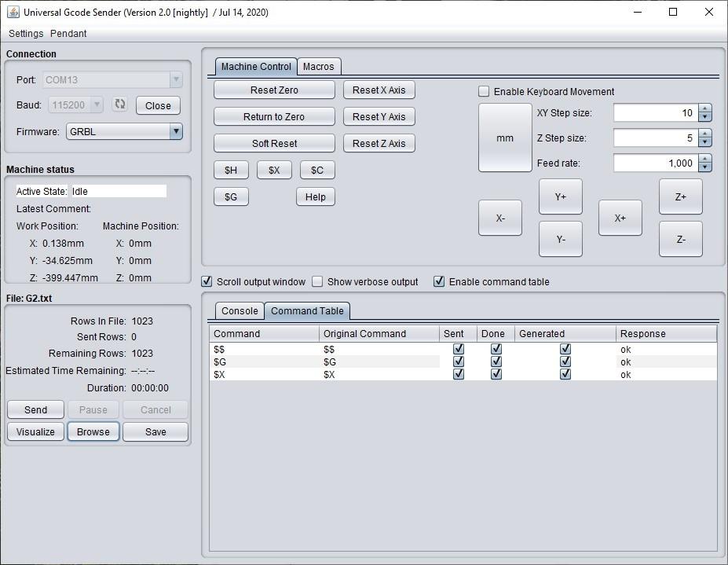The image size is (728, 565).
Task: Send the G2.txt file
Action: pyautogui.click(x=36, y=410)
